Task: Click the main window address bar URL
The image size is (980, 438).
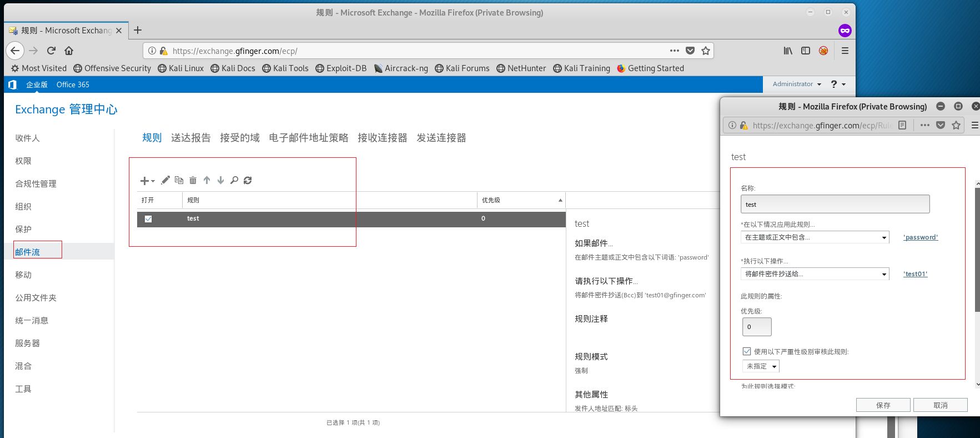Action: point(235,51)
